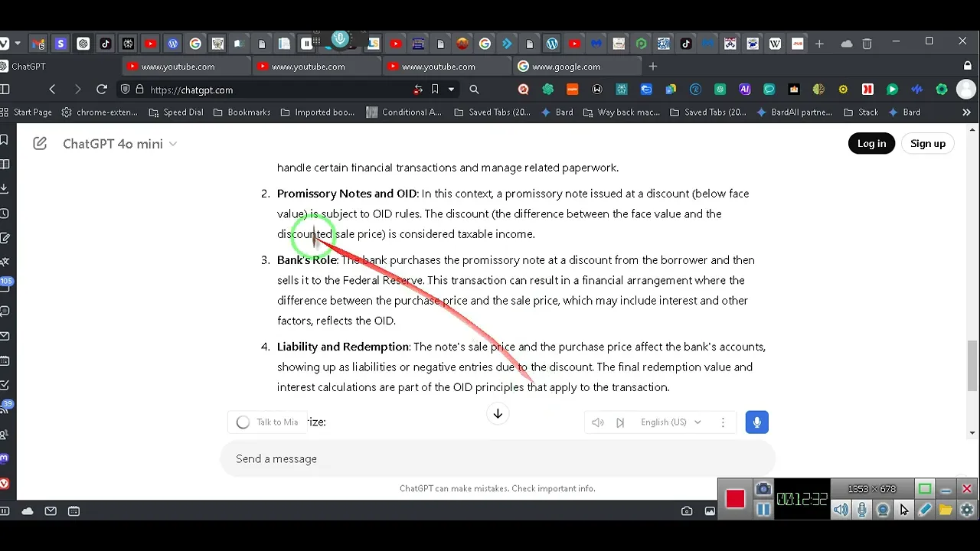Open the three-dot voice options menu

click(x=723, y=422)
